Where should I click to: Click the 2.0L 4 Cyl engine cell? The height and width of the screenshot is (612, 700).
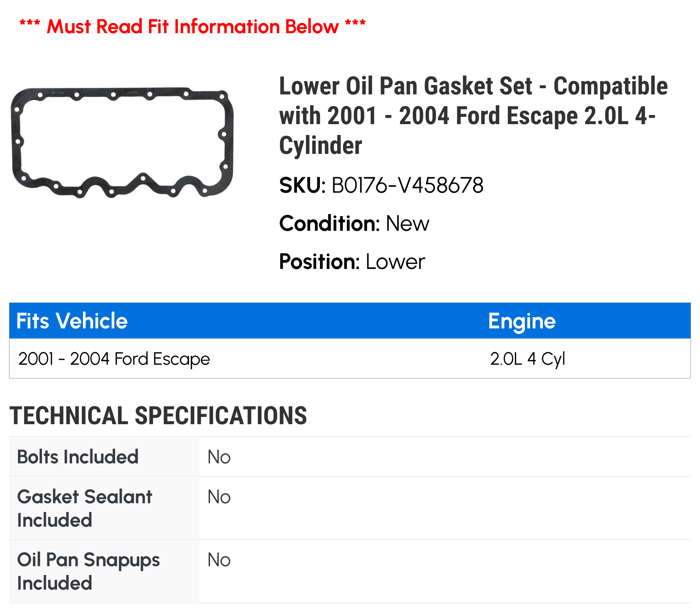(527, 359)
